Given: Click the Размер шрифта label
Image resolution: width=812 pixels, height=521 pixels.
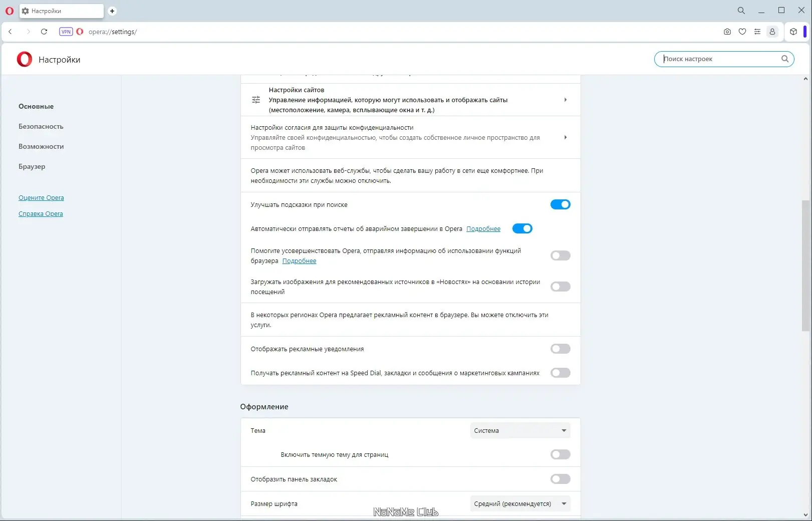Looking at the screenshot, I should point(274,504).
